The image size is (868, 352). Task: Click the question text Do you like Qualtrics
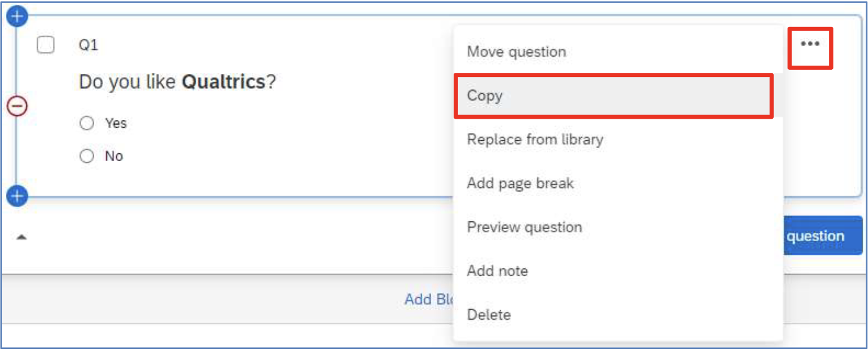[178, 82]
